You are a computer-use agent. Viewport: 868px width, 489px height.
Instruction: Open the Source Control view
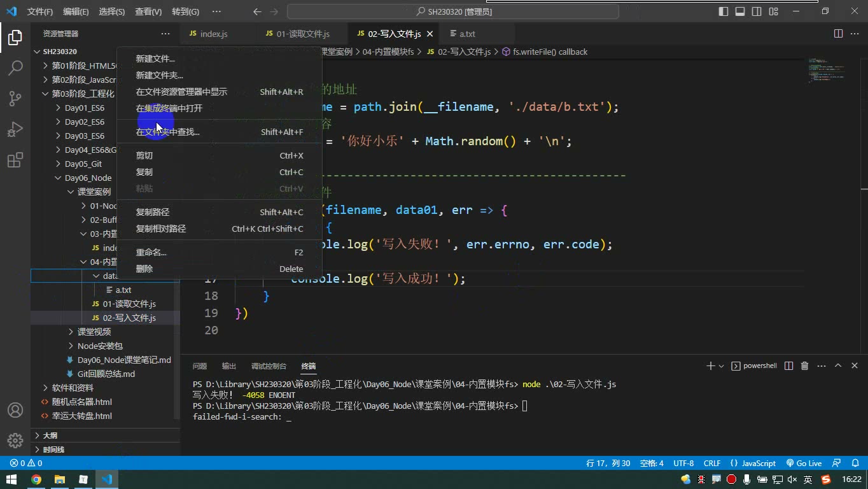point(15,98)
